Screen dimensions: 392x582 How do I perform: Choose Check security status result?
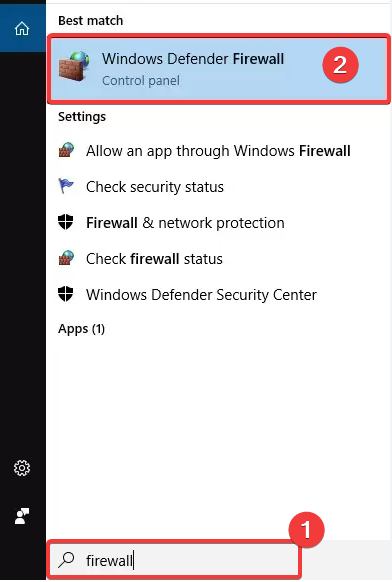pyautogui.click(x=155, y=187)
